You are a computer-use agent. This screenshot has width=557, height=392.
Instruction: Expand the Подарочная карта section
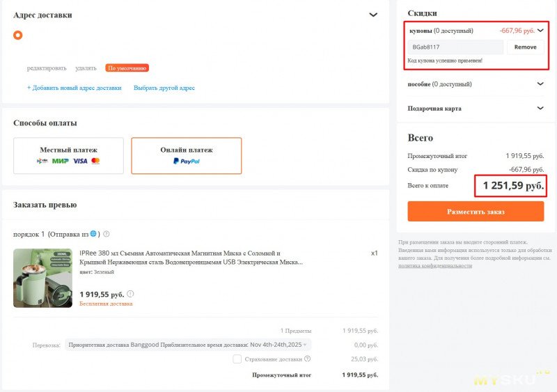tap(540, 108)
